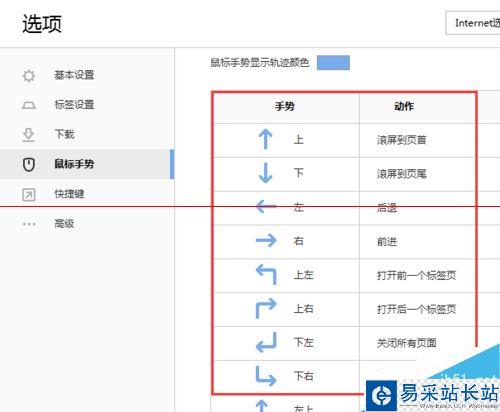Select the 下左 gesture arrow icon

(x=266, y=342)
